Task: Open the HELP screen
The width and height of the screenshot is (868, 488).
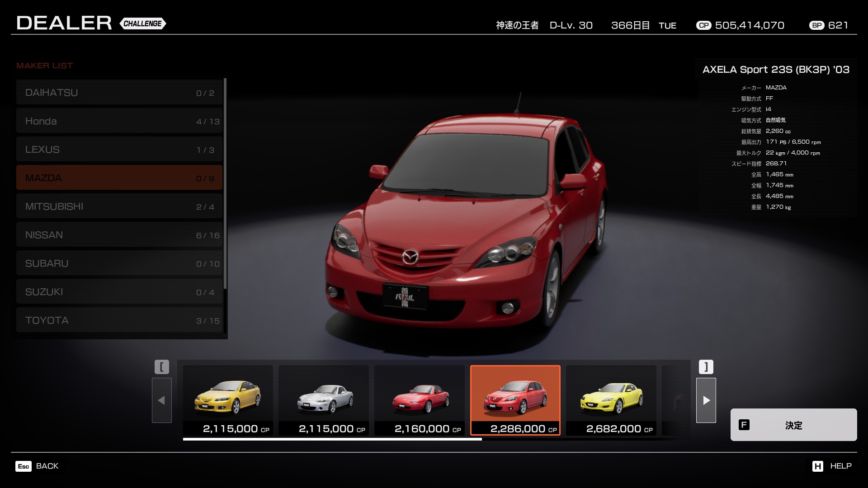Action: click(840, 466)
